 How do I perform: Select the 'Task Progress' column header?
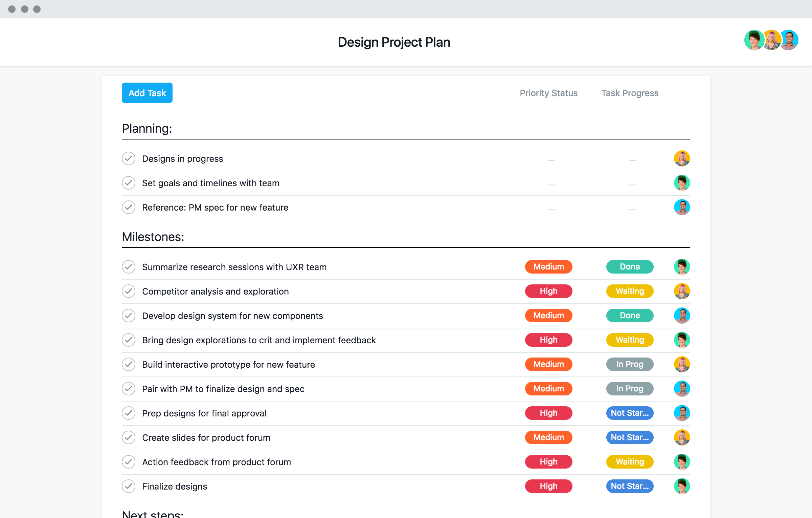pos(630,93)
